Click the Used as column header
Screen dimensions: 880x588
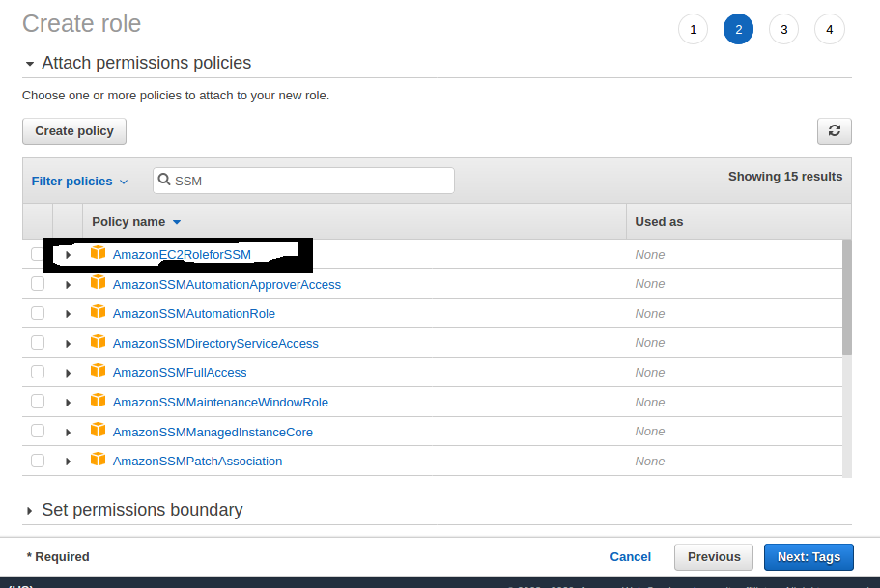pyautogui.click(x=659, y=222)
